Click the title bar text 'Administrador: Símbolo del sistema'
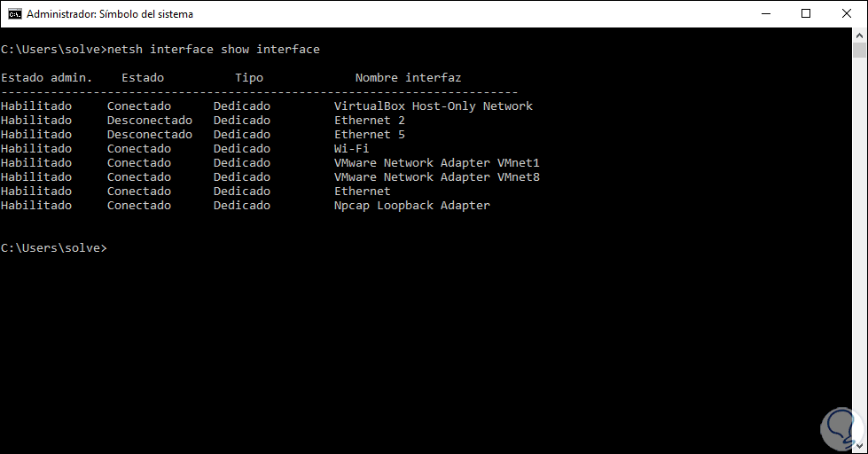This screenshot has height=454, width=868. [110, 14]
